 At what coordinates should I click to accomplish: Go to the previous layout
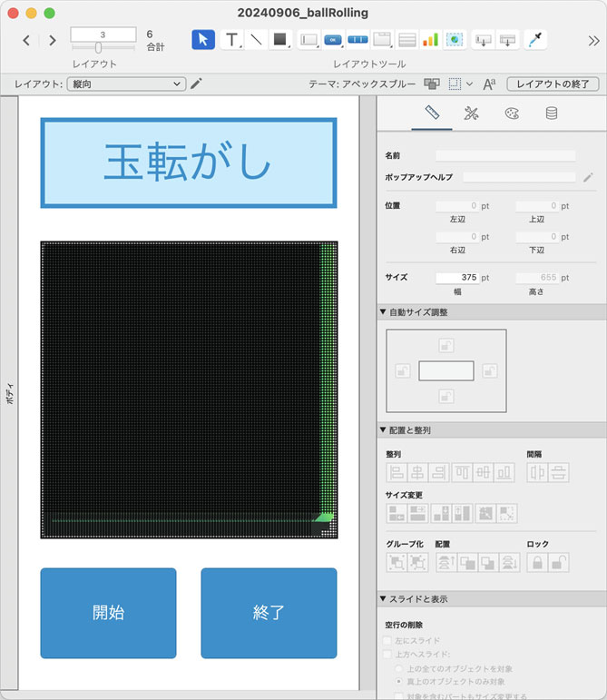click(x=26, y=41)
